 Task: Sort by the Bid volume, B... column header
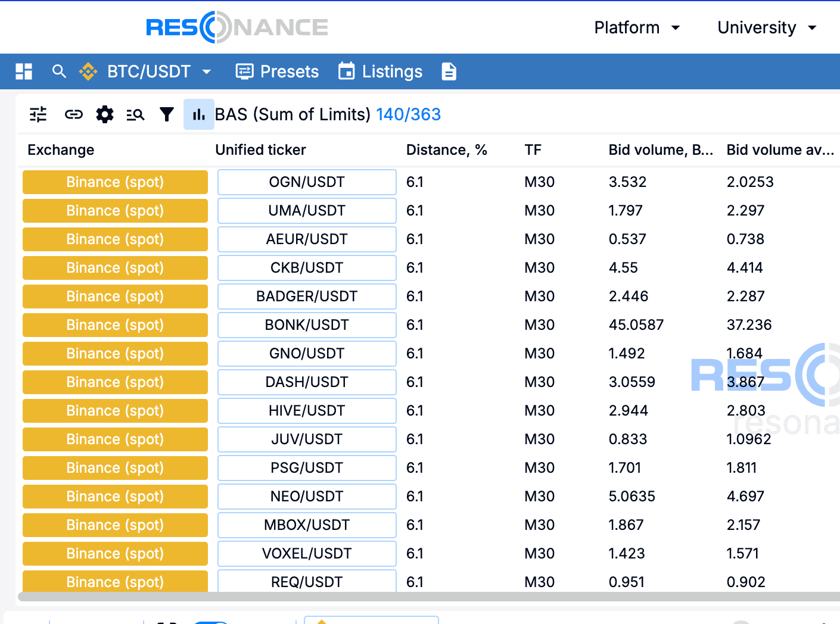point(661,150)
